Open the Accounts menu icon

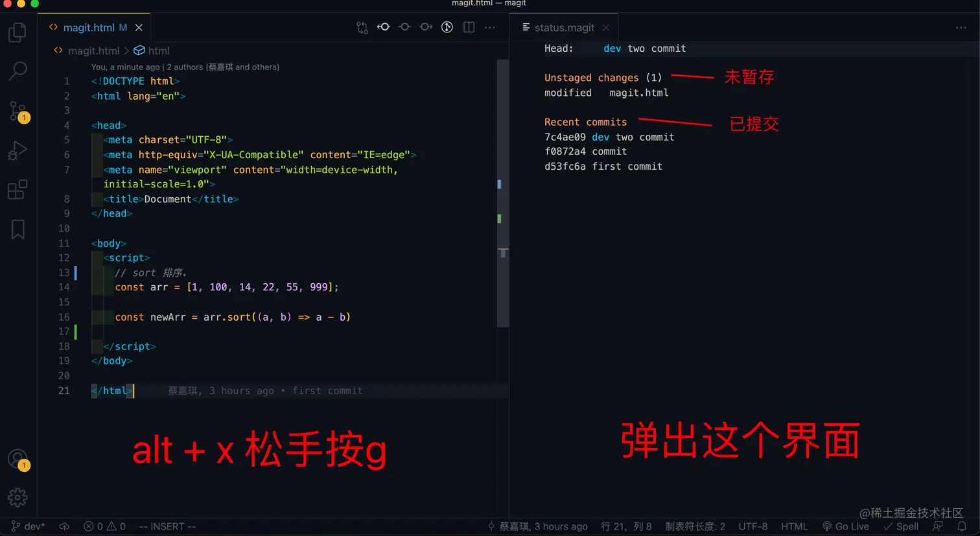point(17,459)
